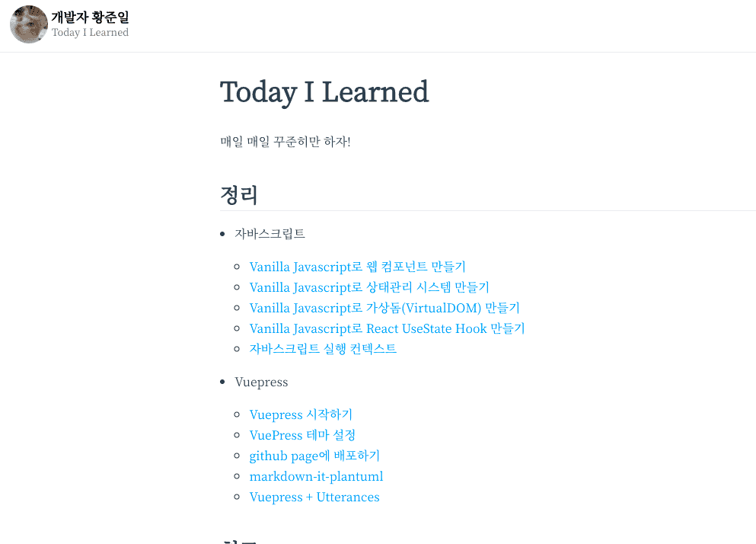Open Vanilla Javascript로 웹 컴포넌트 만들기 link
The width and height of the screenshot is (756, 544).
click(x=357, y=267)
